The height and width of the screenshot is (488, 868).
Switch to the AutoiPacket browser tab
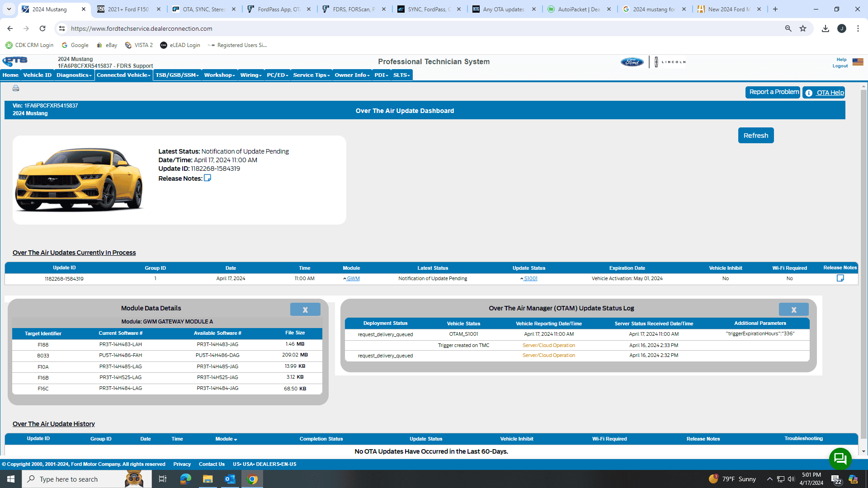click(579, 9)
